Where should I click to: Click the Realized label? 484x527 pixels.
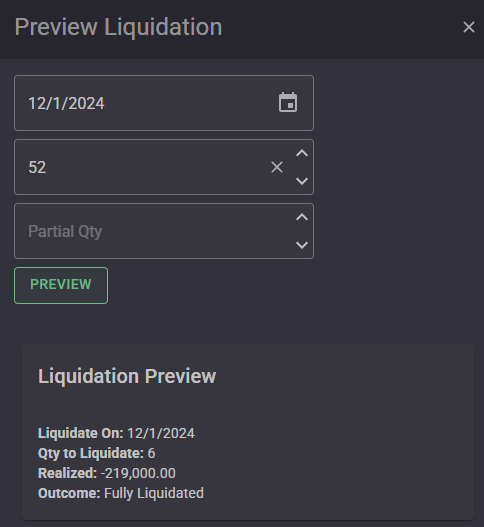tap(68, 473)
